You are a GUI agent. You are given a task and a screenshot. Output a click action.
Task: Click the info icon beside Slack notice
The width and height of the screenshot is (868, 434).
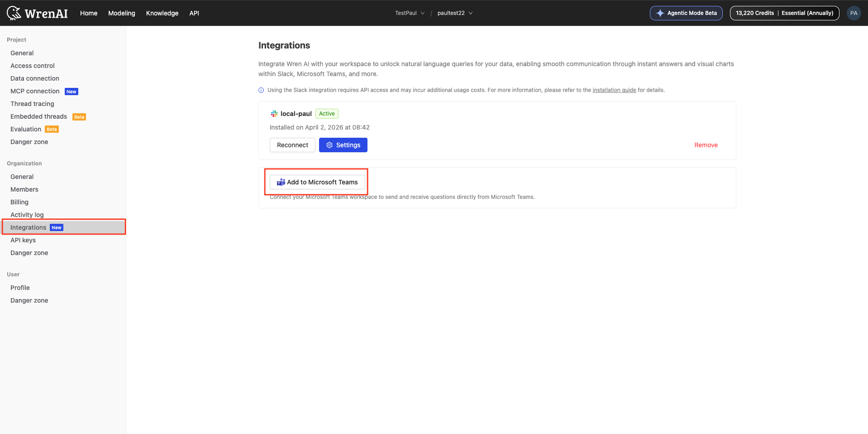tap(261, 90)
